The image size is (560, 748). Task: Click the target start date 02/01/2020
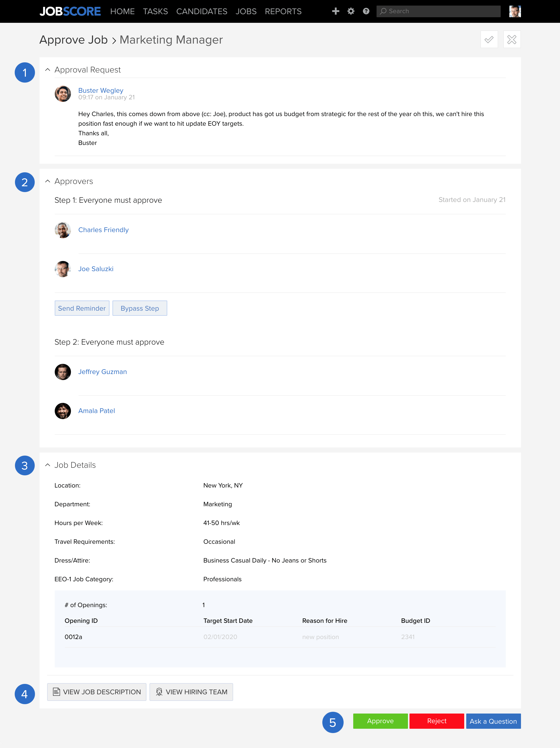point(220,637)
